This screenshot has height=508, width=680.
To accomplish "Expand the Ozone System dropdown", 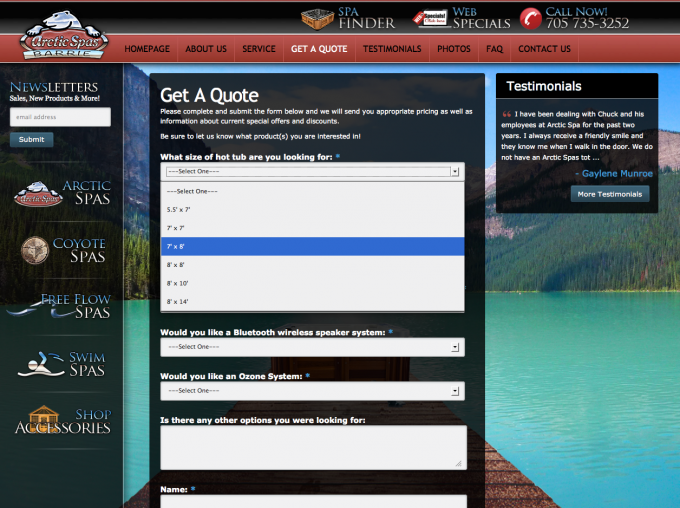I will (312, 390).
